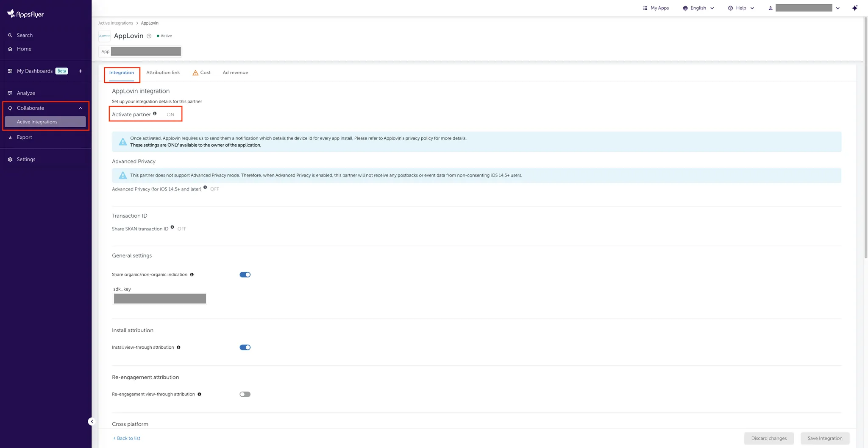
Task: Enable Re-engagement view-through attribution switch
Action: coord(245,394)
